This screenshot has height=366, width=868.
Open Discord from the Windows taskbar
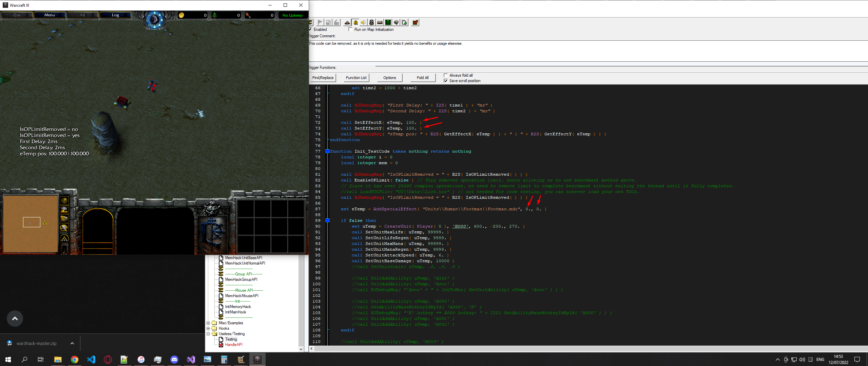click(x=174, y=360)
